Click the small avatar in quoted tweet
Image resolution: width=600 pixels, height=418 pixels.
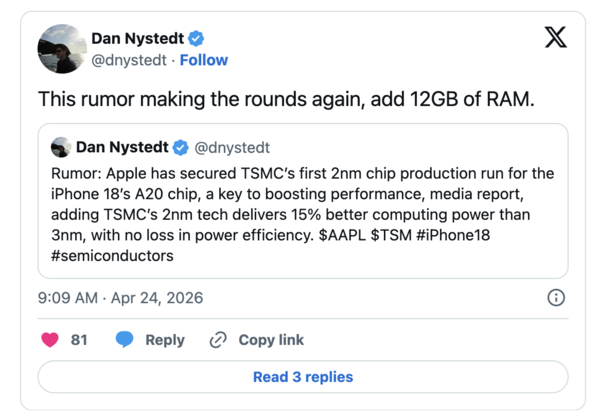60,148
